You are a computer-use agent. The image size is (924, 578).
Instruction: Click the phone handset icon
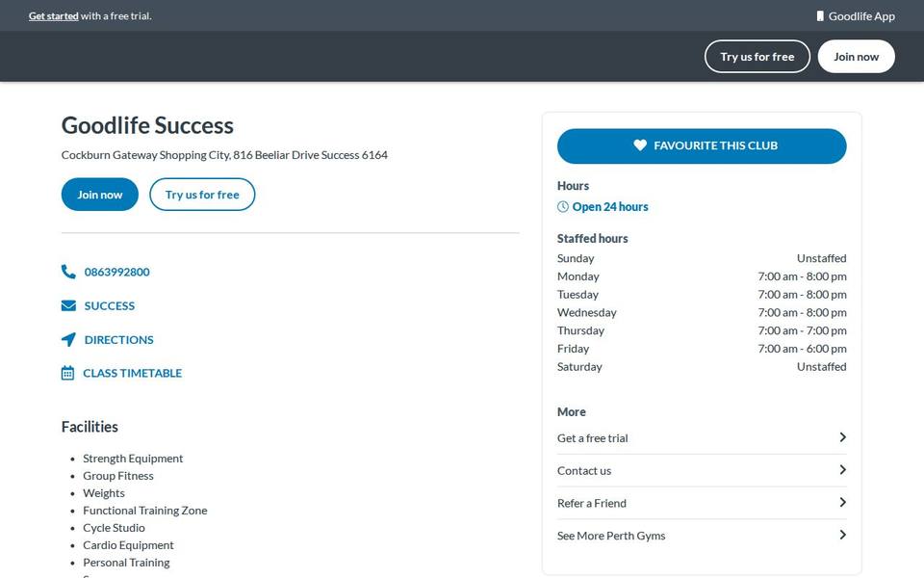(68, 272)
